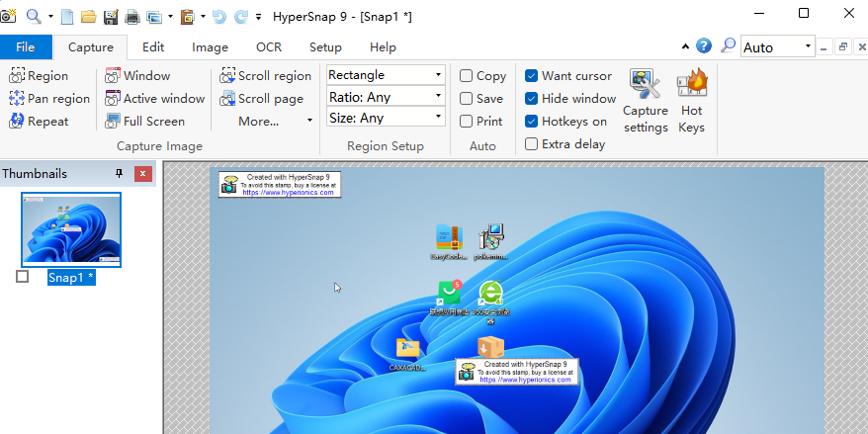Open the File menu

pyautogui.click(x=26, y=47)
